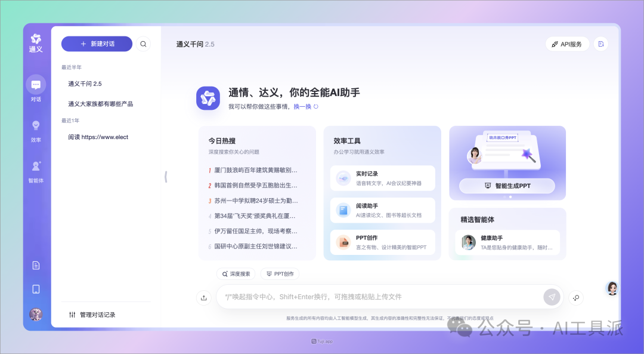Click the round icon right of send
This screenshot has width=644, height=354.
[576, 298]
